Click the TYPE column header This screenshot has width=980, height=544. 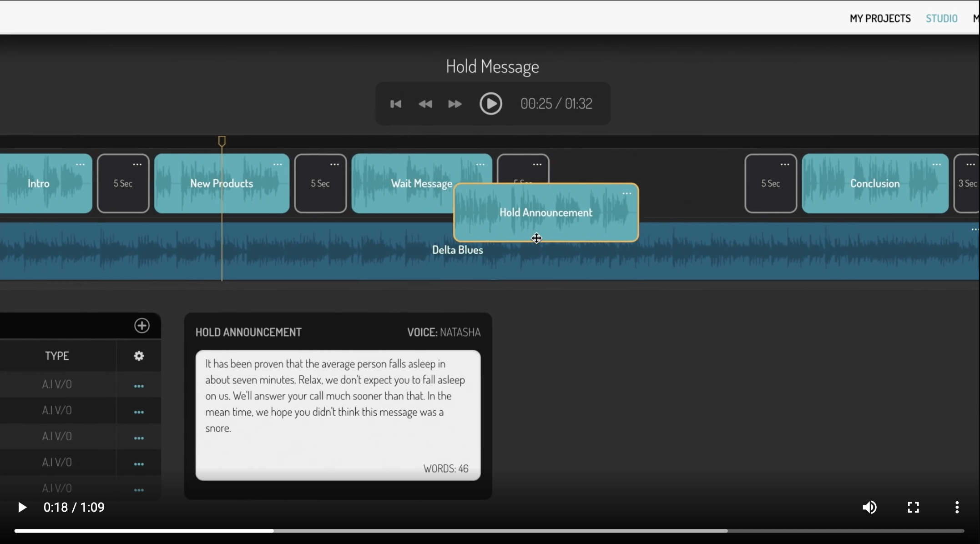coord(57,356)
